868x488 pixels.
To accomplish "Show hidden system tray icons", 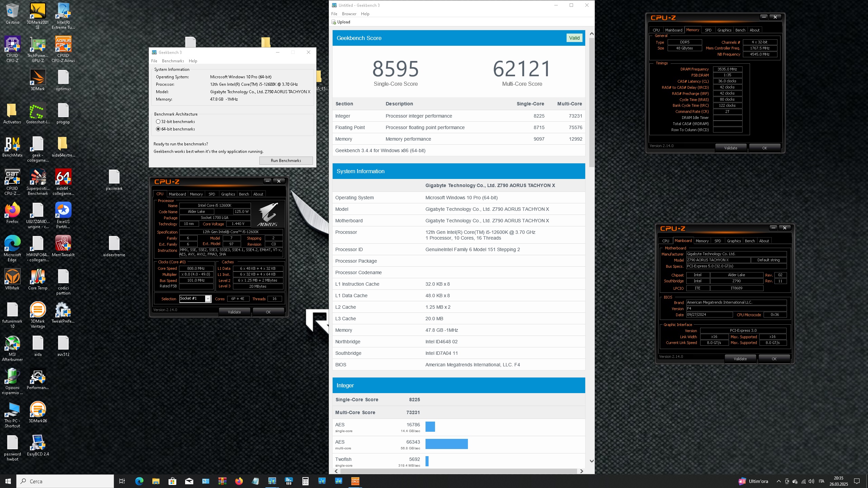I will click(x=778, y=481).
